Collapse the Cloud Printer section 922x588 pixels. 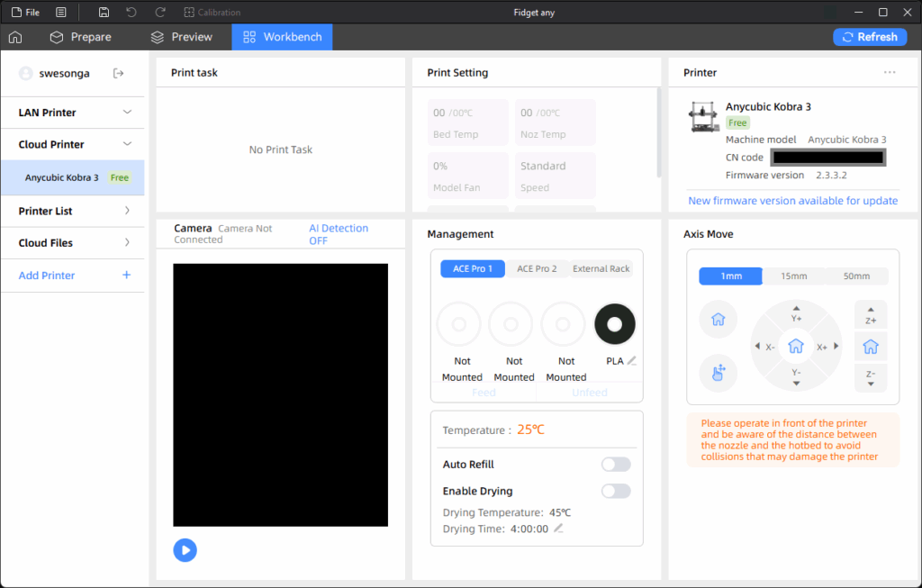pyautogui.click(x=127, y=144)
